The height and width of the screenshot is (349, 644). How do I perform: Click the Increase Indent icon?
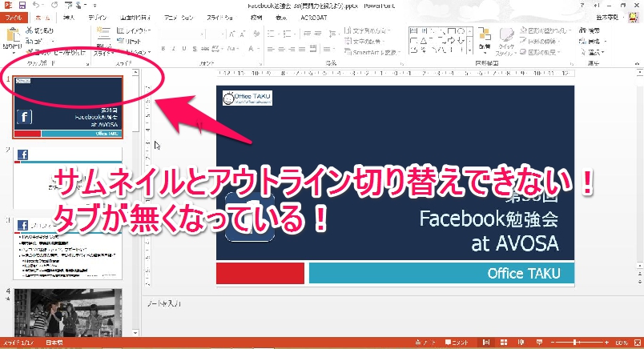[317, 34]
